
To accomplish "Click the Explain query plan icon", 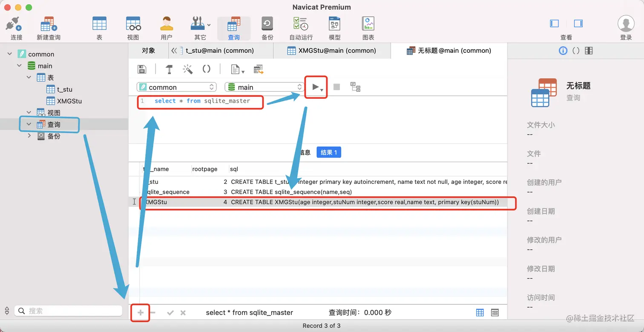I will 355,87.
